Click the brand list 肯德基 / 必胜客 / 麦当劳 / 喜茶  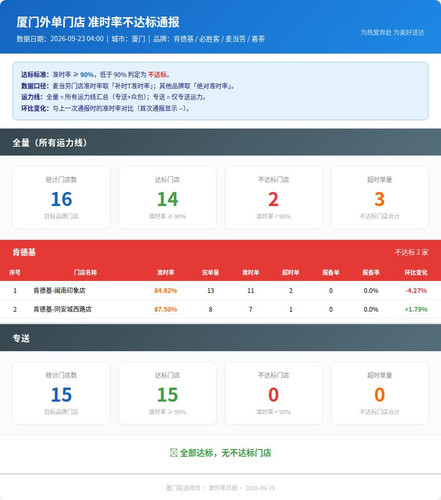tap(219, 39)
